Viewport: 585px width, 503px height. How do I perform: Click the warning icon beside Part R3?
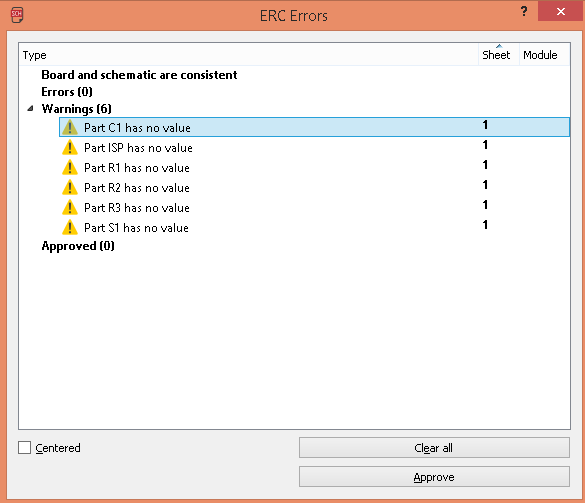[x=70, y=207]
